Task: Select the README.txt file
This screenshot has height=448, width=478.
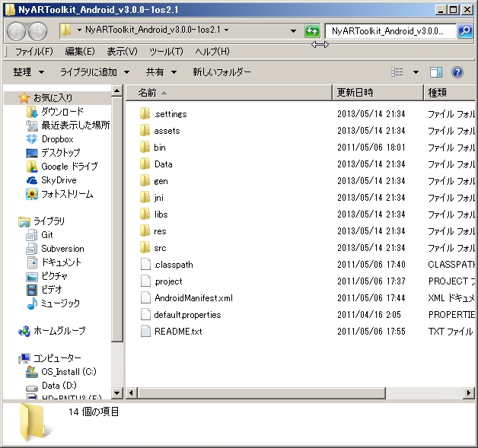Action: [171, 332]
